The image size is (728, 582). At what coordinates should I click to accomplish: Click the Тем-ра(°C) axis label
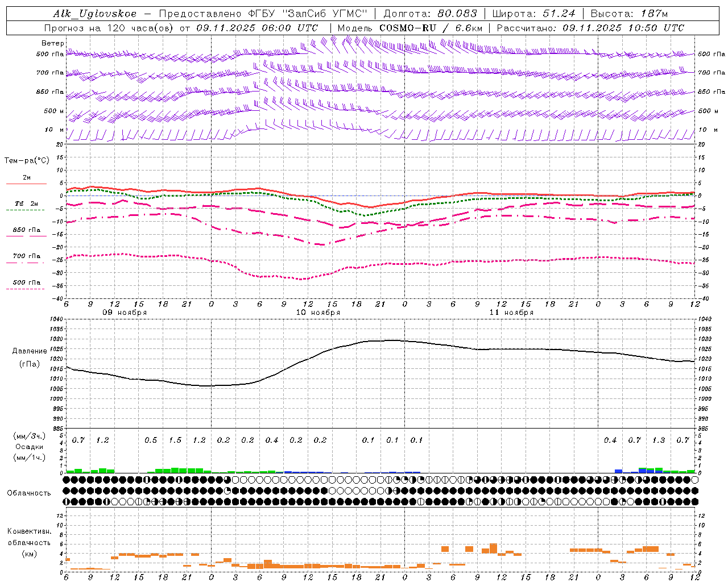click(27, 161)
